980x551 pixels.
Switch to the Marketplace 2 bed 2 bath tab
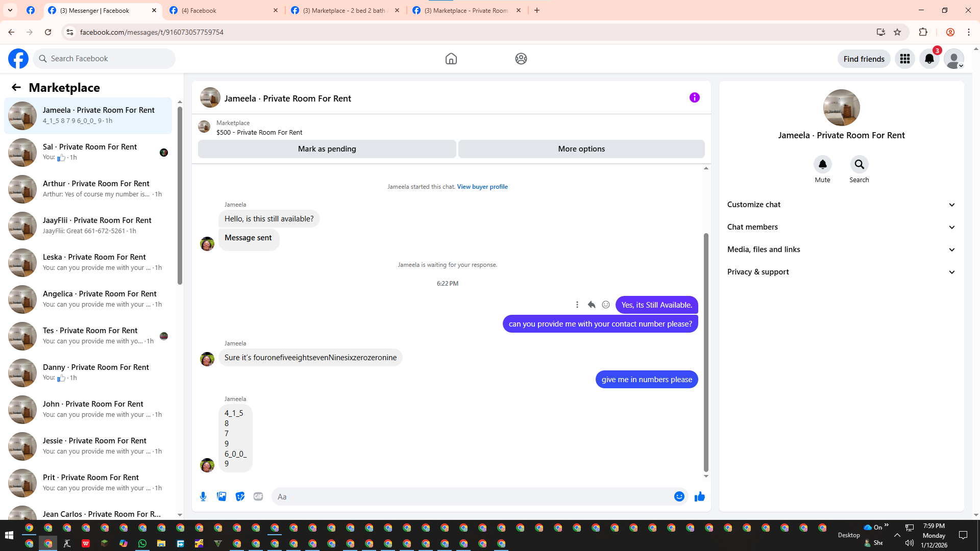tap(344, 10)
